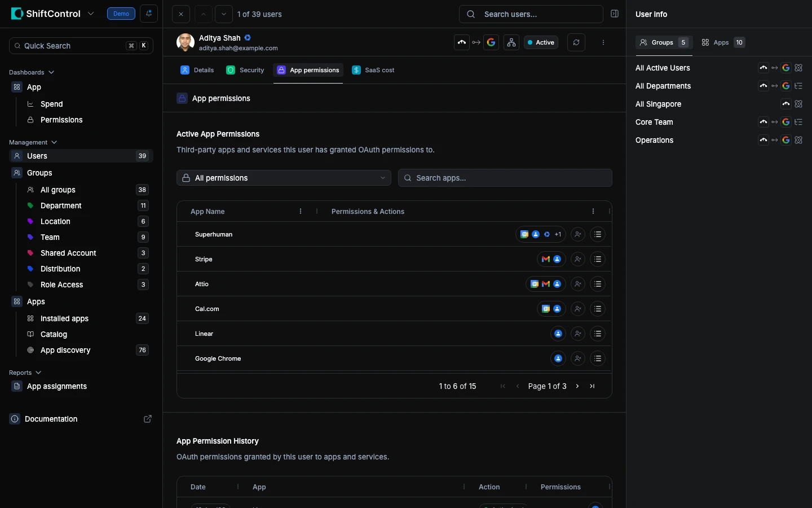Select the All Singapore group row

pos(719,104)
